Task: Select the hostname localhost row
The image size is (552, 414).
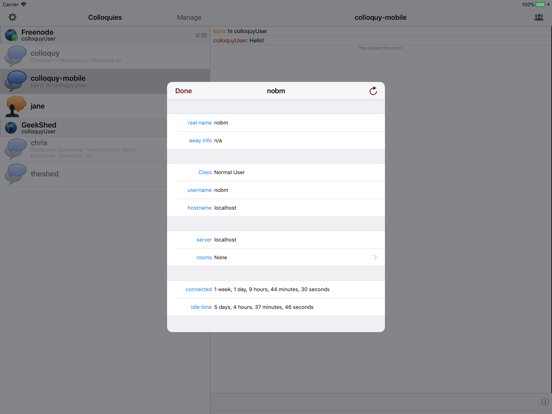Action: [276, 208]
